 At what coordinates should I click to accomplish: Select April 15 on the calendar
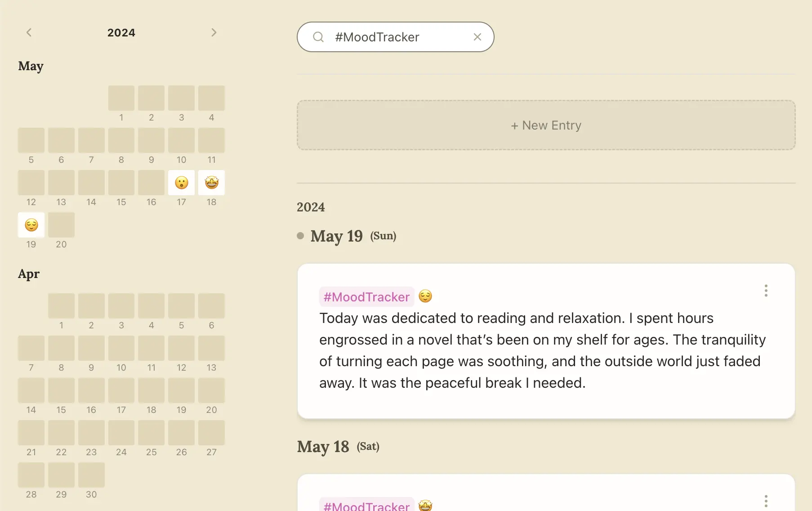[x=61, y=390]
